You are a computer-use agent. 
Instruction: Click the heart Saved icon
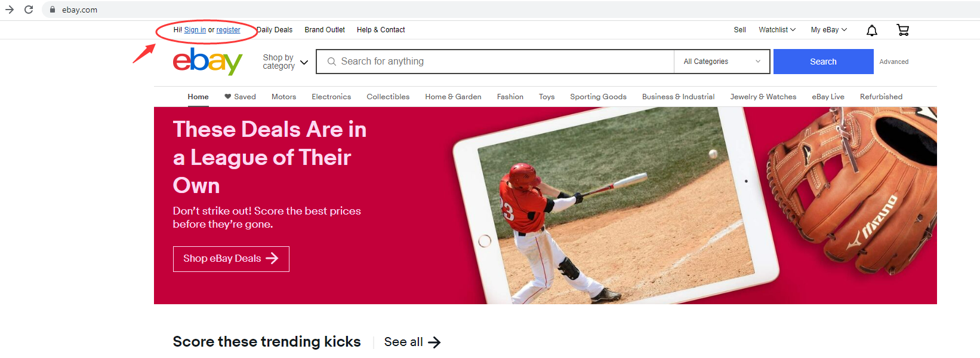tap(227, 96)
